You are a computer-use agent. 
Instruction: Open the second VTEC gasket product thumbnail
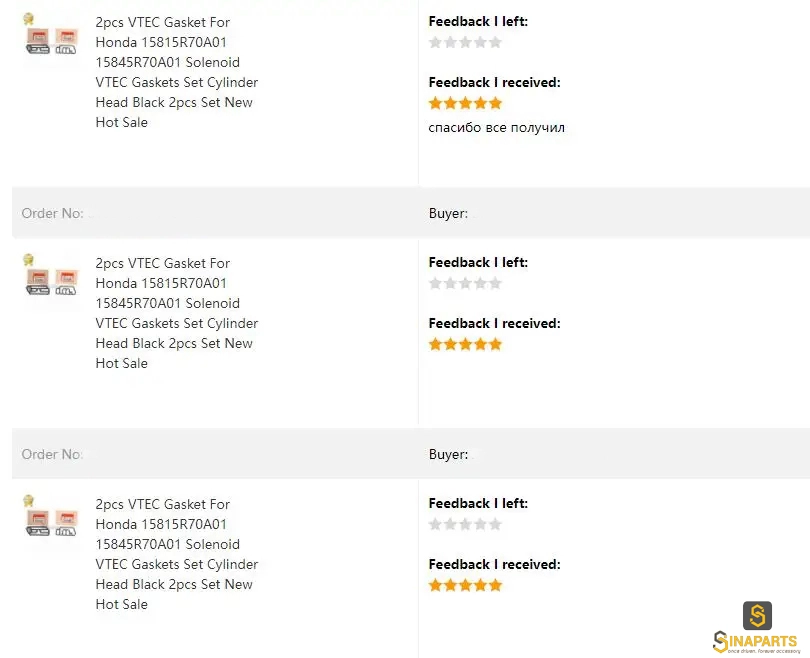pyautogui.click(x=51, y=282)
